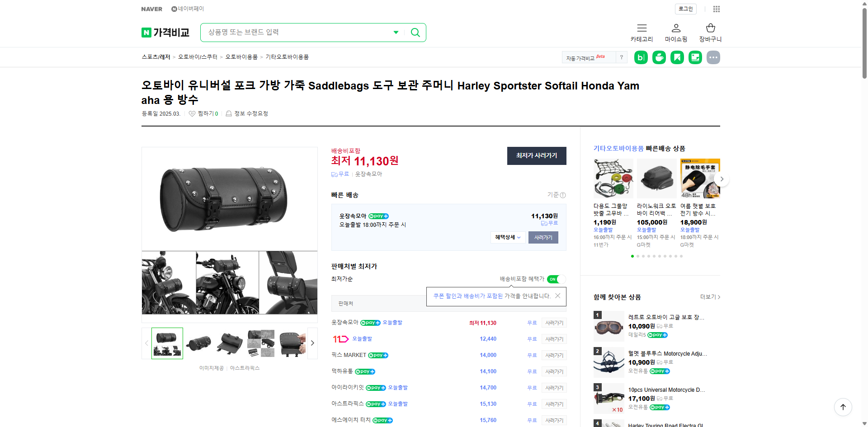The width and height of the screenshot is (868, 427).
Task: Select the green 카페 coffee-cup share icon
Action: click(659, 57)
